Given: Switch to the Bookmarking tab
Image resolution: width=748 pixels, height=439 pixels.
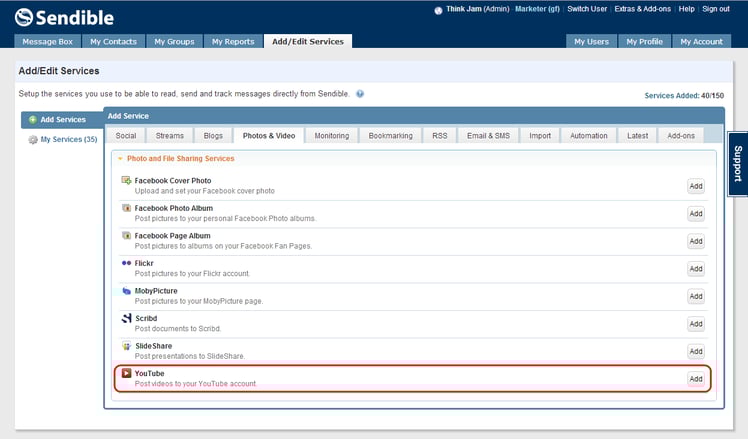Looking at the screenshot, I should click(x=391, y=136).
